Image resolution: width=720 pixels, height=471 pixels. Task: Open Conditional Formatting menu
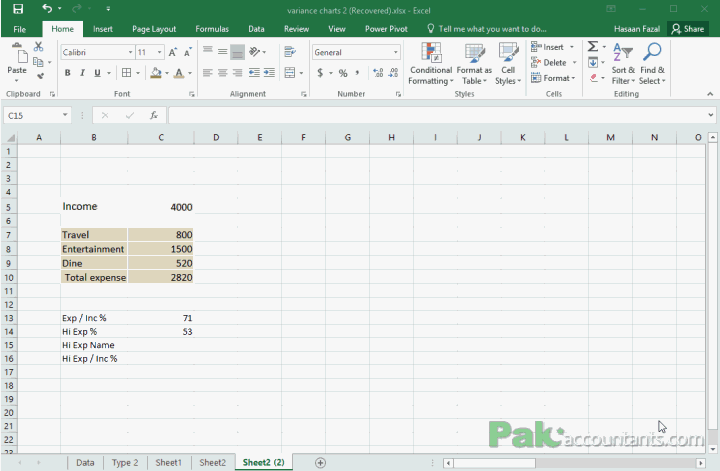[x=431, y=64]
